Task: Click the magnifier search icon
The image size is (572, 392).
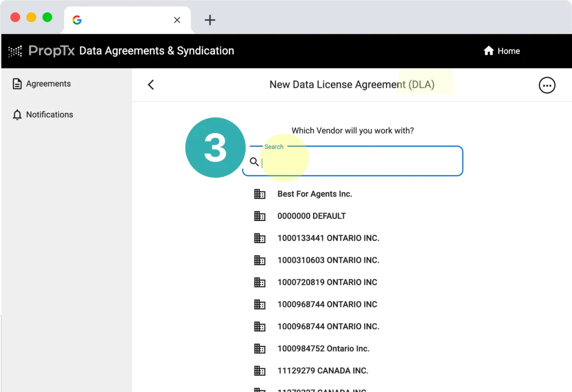Action: pos(255,162)
